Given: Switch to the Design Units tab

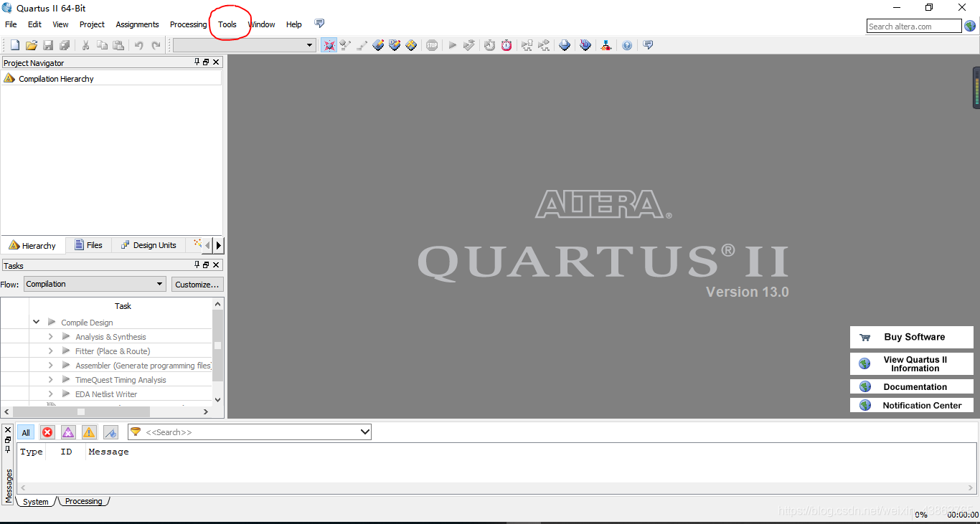Looking at the screenshot, I should pos(149,245).
